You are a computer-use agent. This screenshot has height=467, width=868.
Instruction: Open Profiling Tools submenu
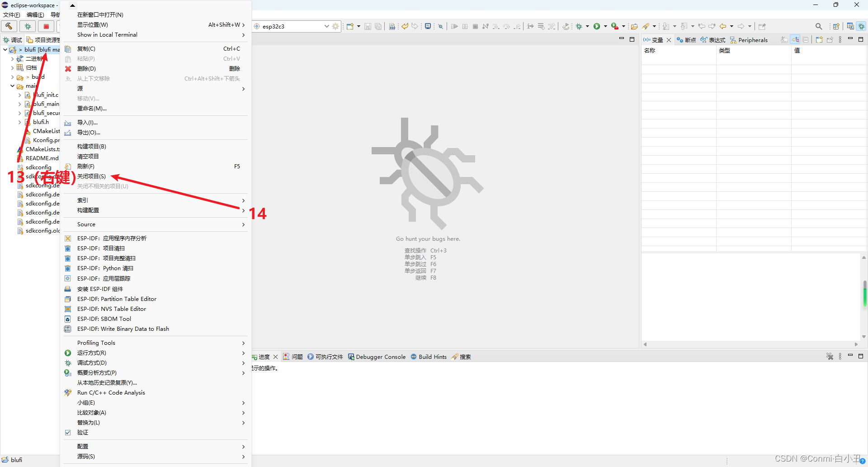click(x=96, y=343)
